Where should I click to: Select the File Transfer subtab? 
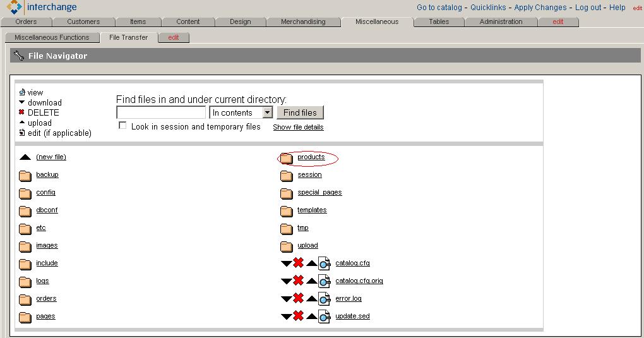pos(129,37)
